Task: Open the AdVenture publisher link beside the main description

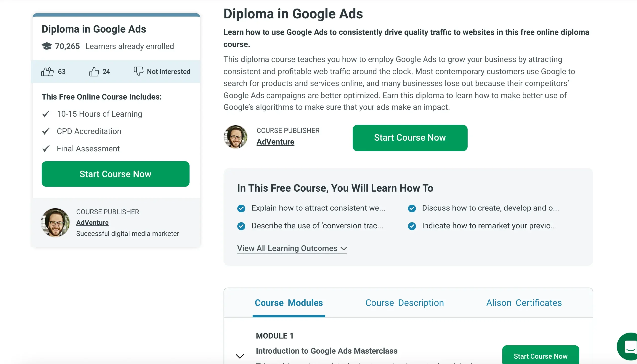Action: point(275,142)
